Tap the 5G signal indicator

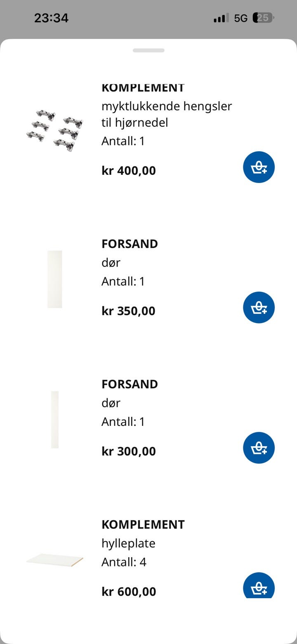[x=241, y=18]
